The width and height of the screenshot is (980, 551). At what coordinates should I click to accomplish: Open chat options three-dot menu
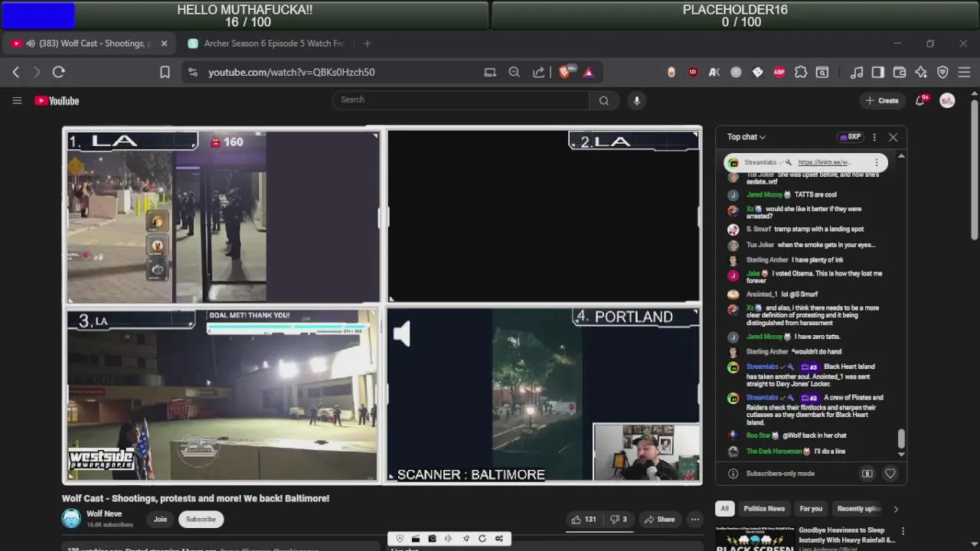pyautogui.click(x=874, y=137)
